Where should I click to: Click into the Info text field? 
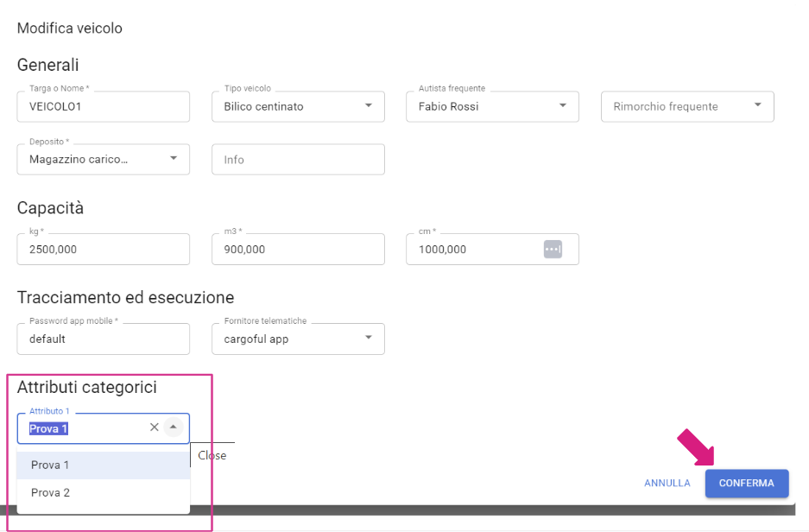point(298,160)
